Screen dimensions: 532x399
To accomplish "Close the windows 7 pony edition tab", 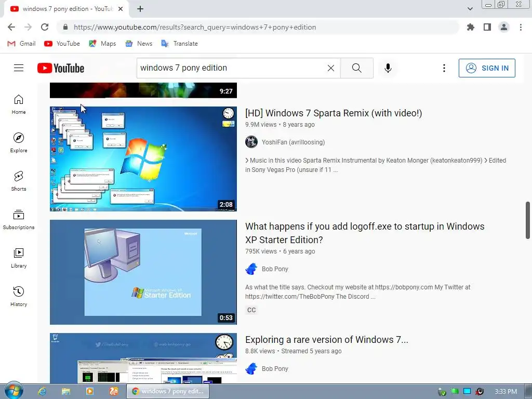I will pyautogui.click(x=121, y=9).
